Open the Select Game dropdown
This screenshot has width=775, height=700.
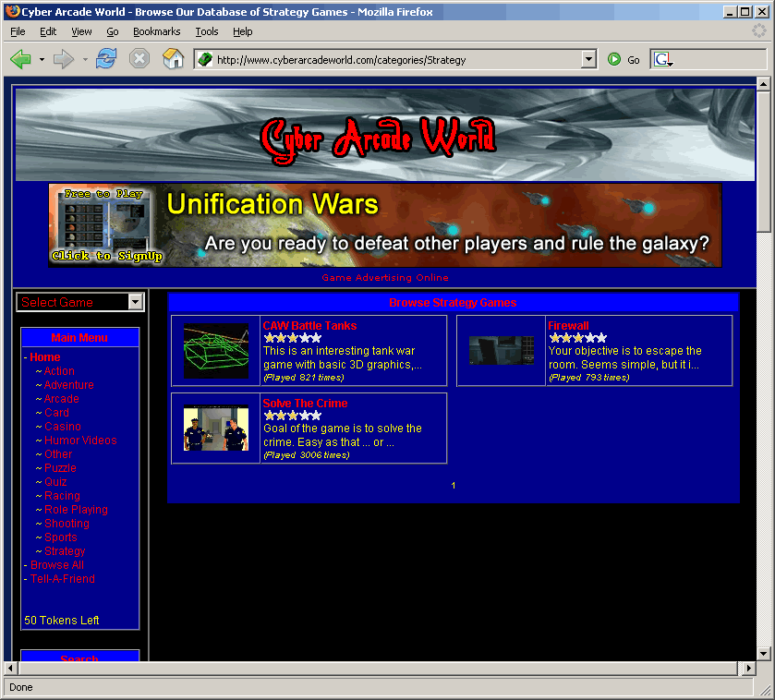pos(136,302)
